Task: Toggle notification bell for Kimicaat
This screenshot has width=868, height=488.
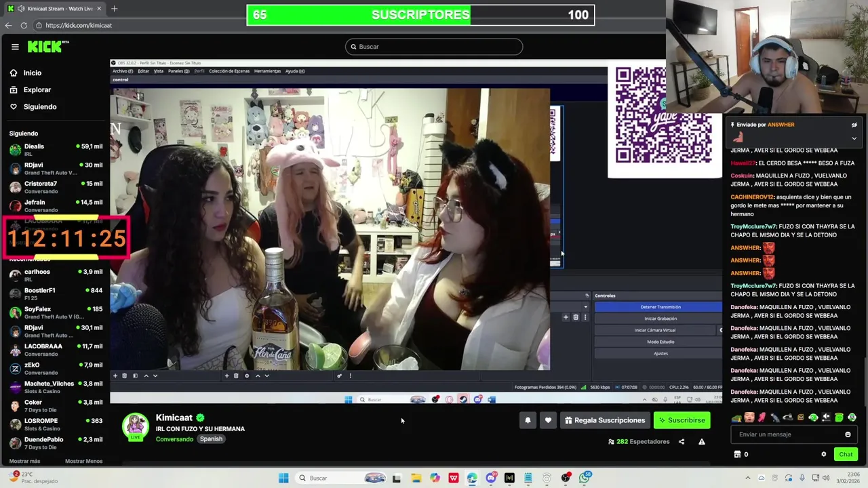Action: 528,420
